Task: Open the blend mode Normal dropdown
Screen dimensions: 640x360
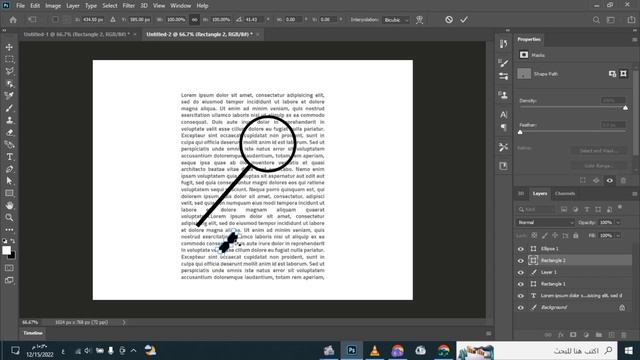Action: [545, 222]
